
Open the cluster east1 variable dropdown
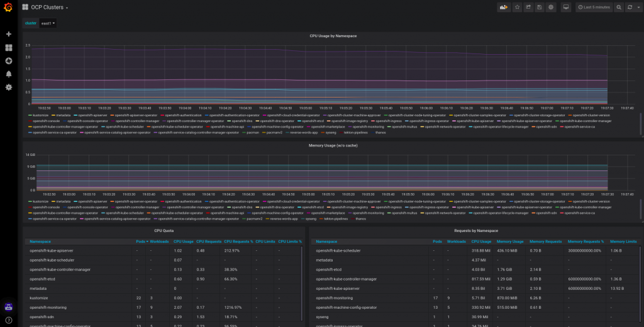point(48,23)
